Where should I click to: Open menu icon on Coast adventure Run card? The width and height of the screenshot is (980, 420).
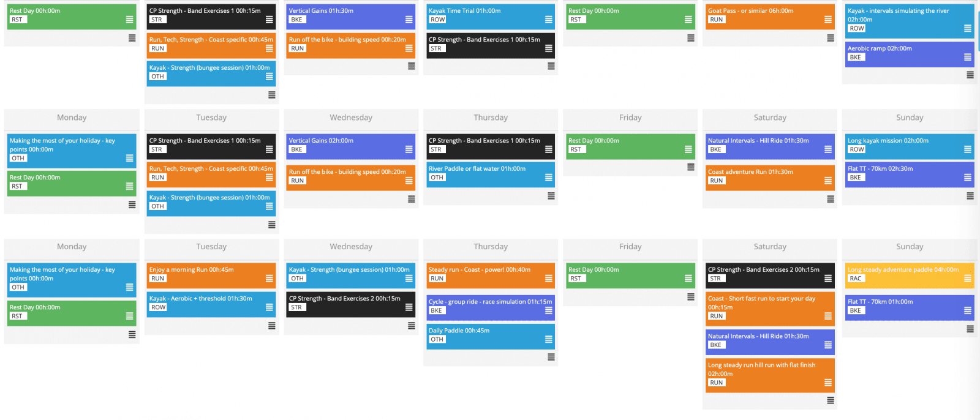(828, 181)
